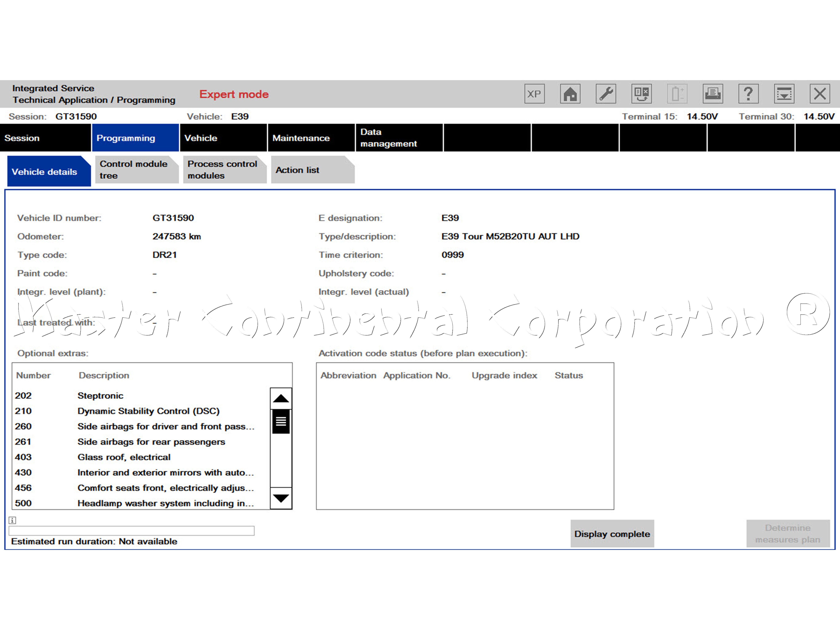Click the XP mode icon
The height and width of the screenshot is (630, 840).
pos(534,94)
